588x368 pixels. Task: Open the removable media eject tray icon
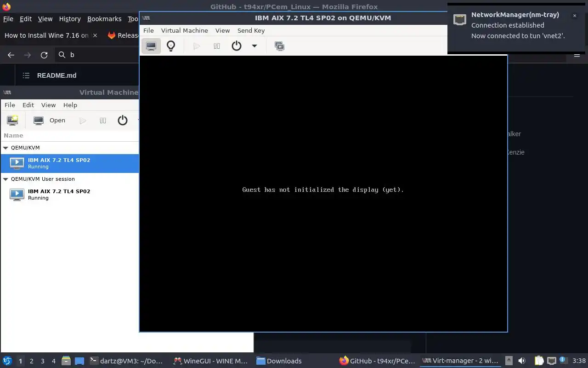point(509,361)
